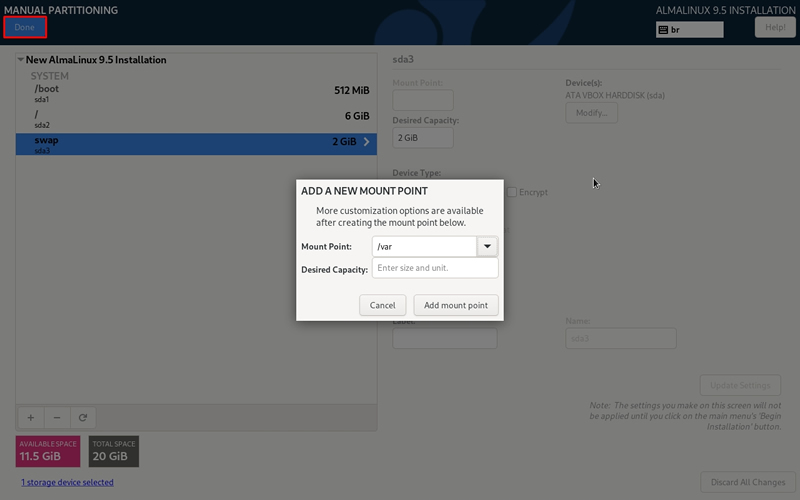The image size is (800, 500).
Task: Click the keyboard layout icon beside br
Action: pyautogui.click(x=663, y=30)
